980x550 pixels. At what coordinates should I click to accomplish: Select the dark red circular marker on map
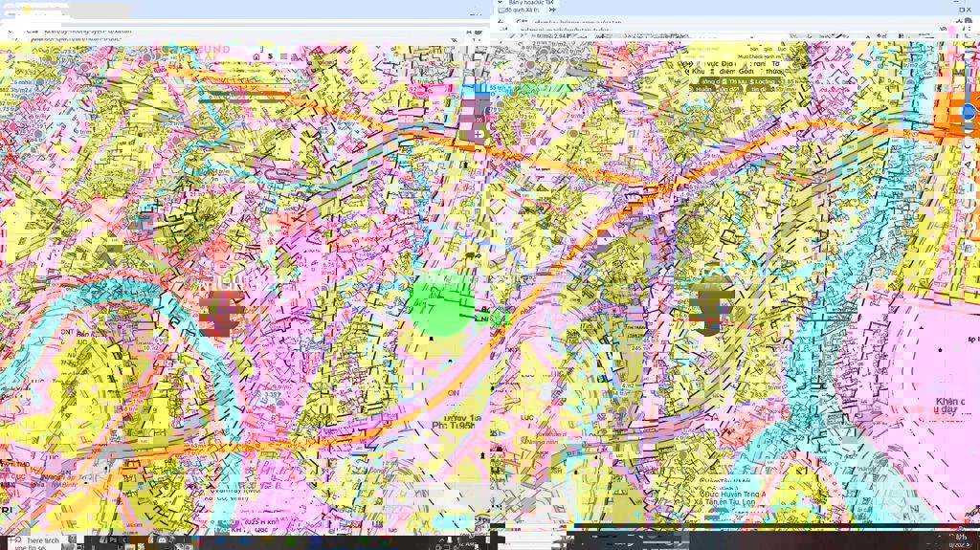pos(224,312)
